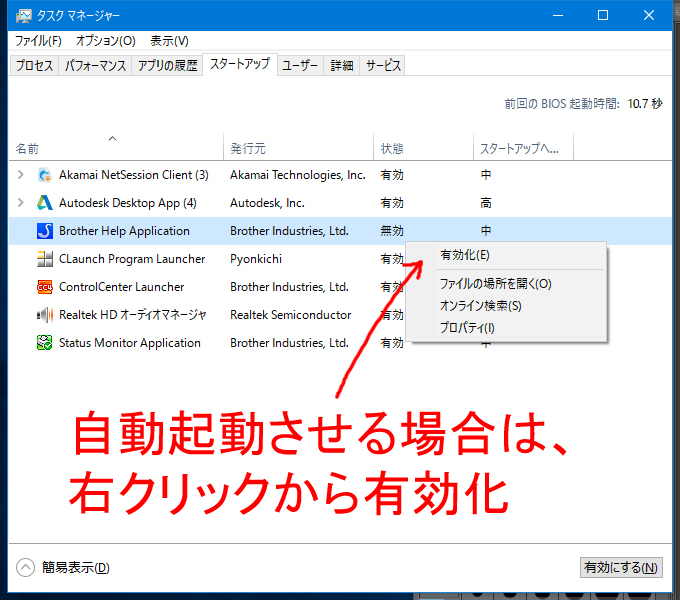Choose ファイルの場所を開く(O) in context menu

click(x=506, y=284)
